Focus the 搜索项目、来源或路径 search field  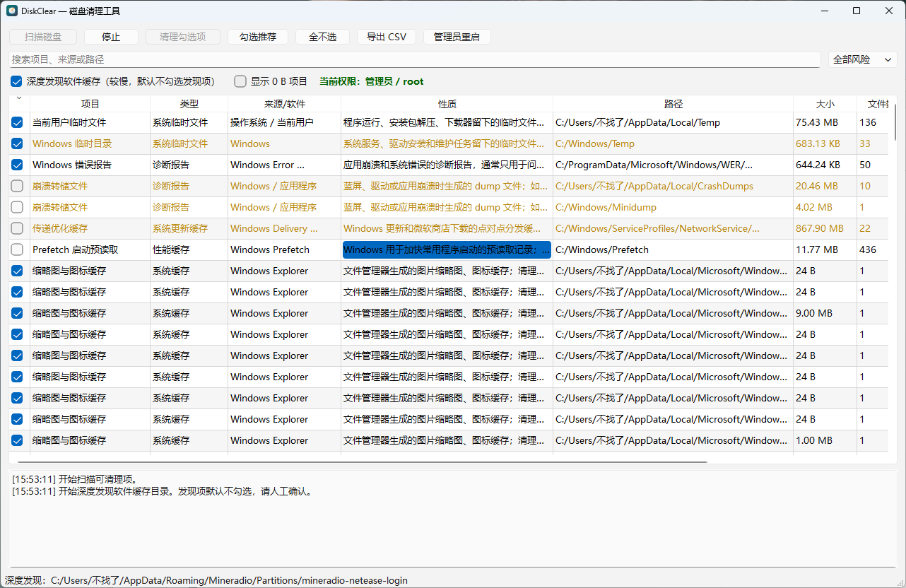[x=415, y=59]
